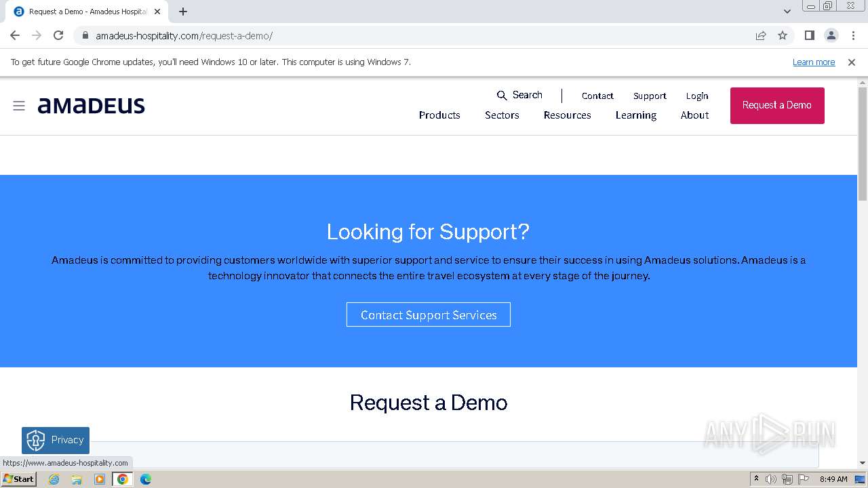Screen dimensions: 868x488
Task: Launch Internet Explorer from taskbar
Action: click(54, 479)
